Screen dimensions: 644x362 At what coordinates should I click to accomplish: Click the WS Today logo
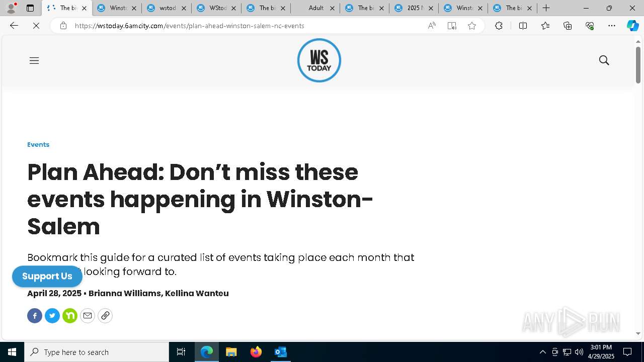(319, 60)
